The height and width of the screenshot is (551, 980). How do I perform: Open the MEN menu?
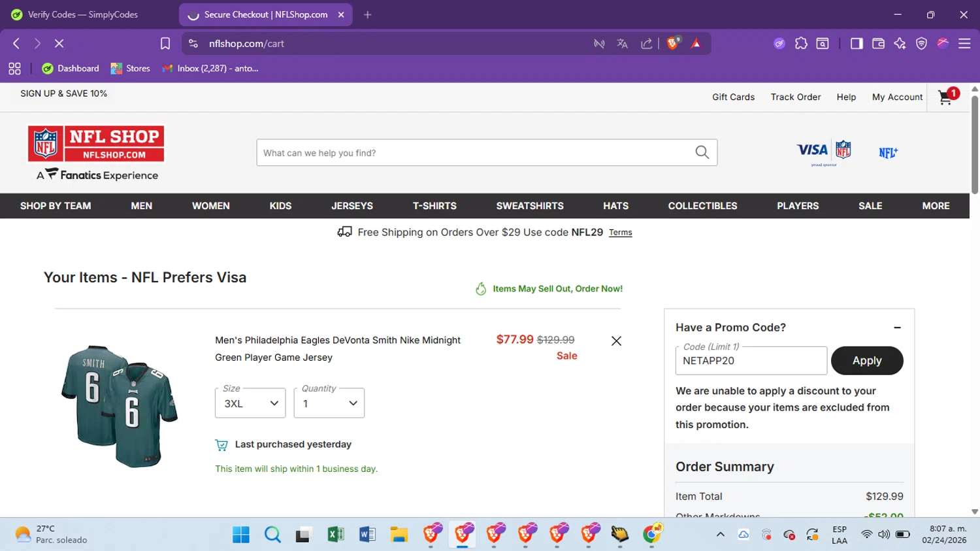[x=141, y=206]
